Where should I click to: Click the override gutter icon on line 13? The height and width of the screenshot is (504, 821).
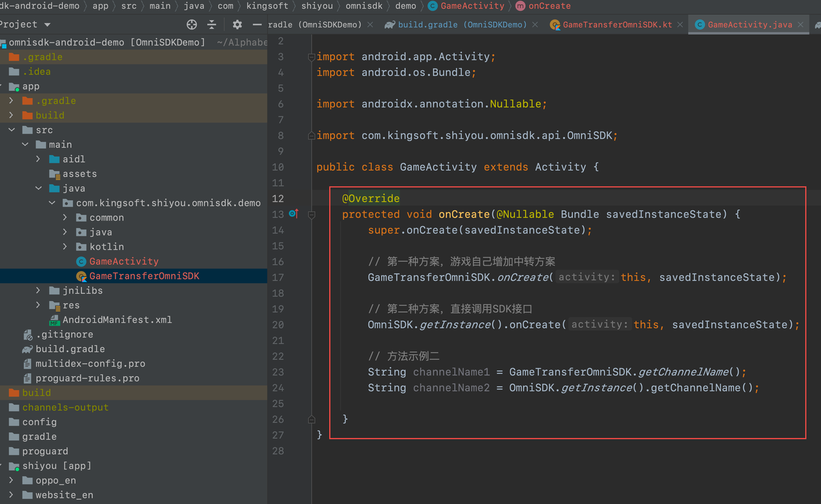tap(293, 214)
